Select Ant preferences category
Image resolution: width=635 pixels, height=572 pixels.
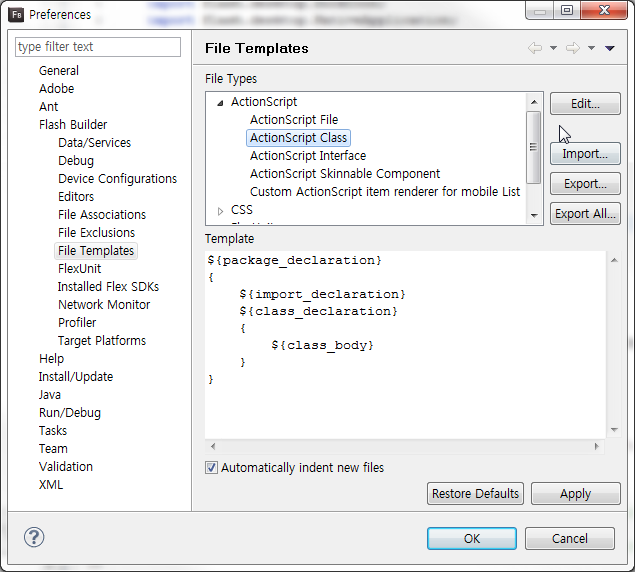coord(49,107)
